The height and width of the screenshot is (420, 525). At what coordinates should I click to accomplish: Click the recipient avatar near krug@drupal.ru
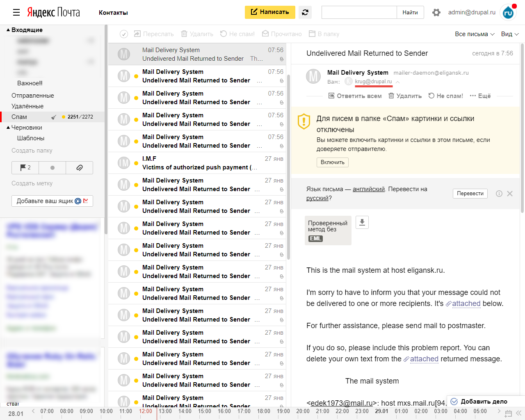[349, 81]
